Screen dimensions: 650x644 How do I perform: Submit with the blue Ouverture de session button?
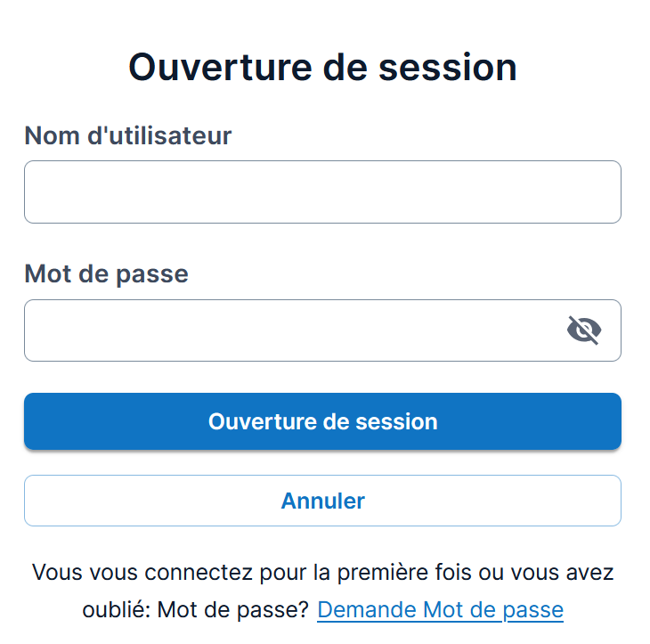coord(322,421)
